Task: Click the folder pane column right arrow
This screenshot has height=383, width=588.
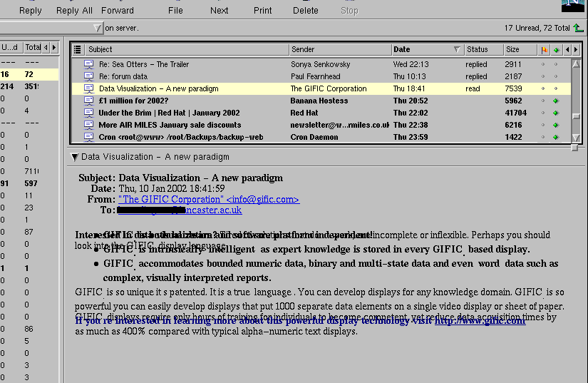Action: pos(54,47)
